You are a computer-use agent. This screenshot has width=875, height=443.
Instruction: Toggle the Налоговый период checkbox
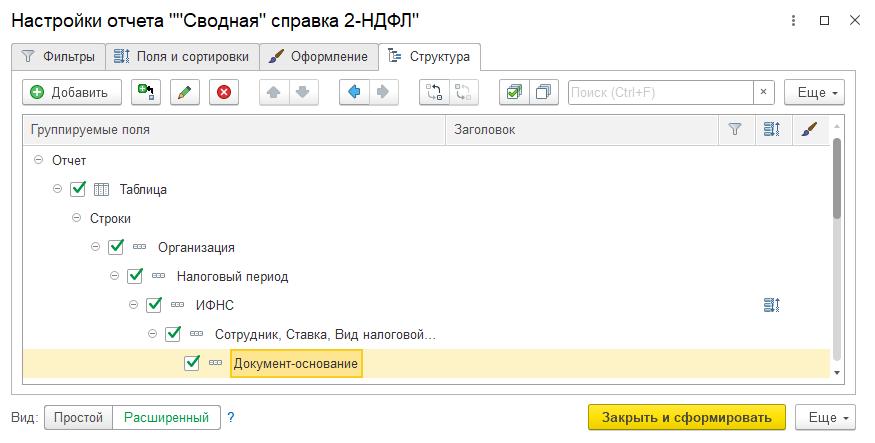(x=135, y=276)
